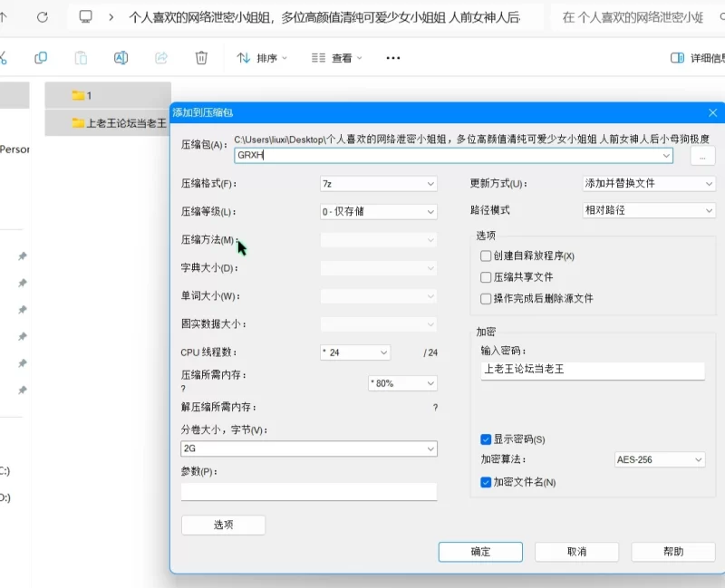The image size is (725, 588).
Task: Click the This PC monitor icon in the address bar
Action: click(x=85, y=17)
